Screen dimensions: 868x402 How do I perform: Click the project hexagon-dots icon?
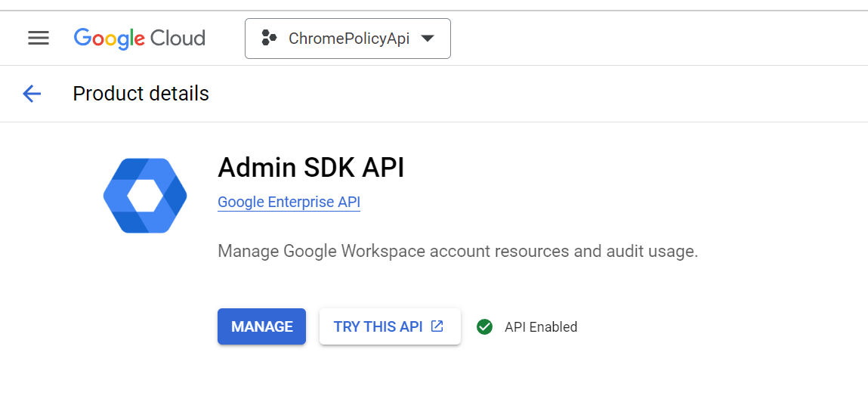tap(268, 38)
